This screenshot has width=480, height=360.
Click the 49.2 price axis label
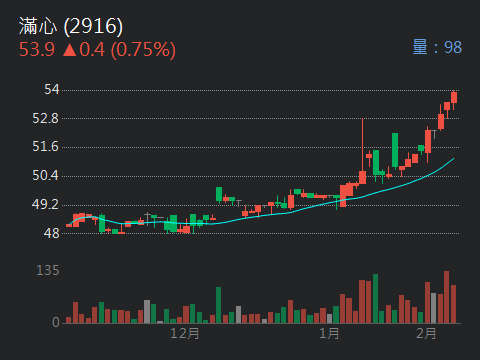click(45, 204)
